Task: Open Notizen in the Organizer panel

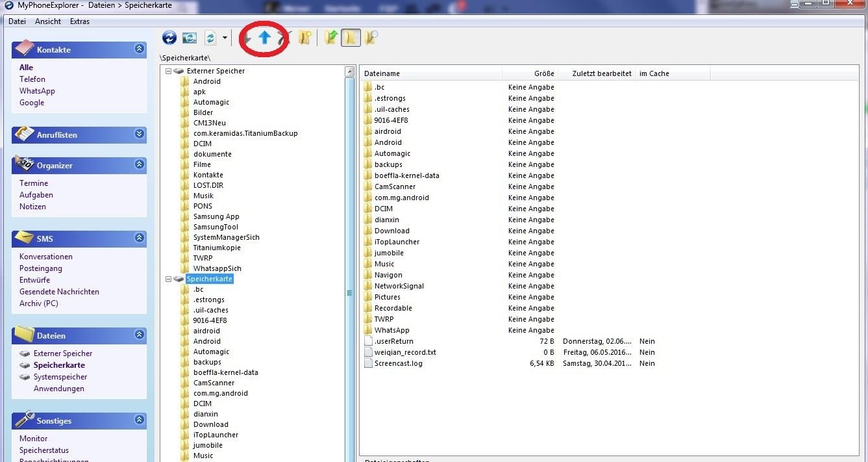Action: coord(32,207)
